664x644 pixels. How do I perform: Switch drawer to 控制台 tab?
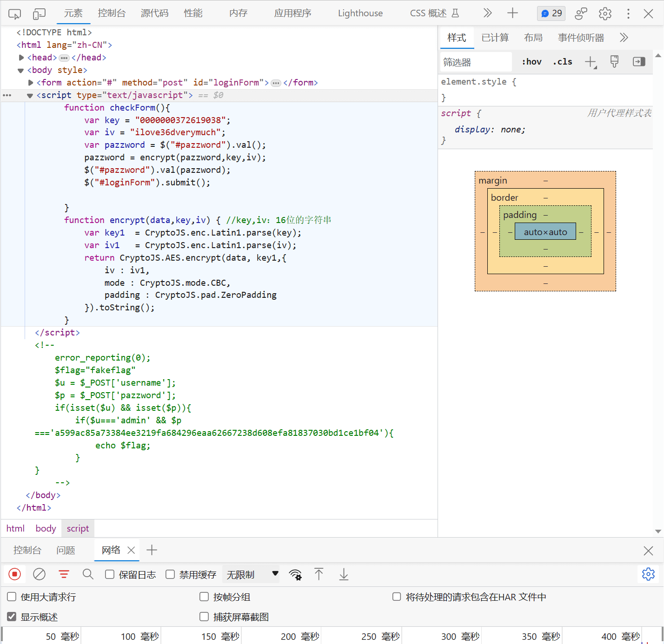click(27, 550)
